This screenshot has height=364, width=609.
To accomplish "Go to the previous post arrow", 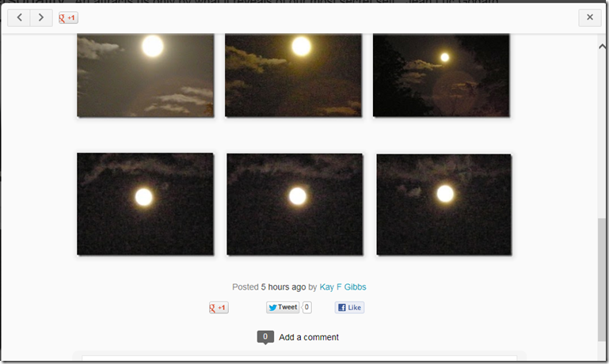I will click(x=19, y=17).
